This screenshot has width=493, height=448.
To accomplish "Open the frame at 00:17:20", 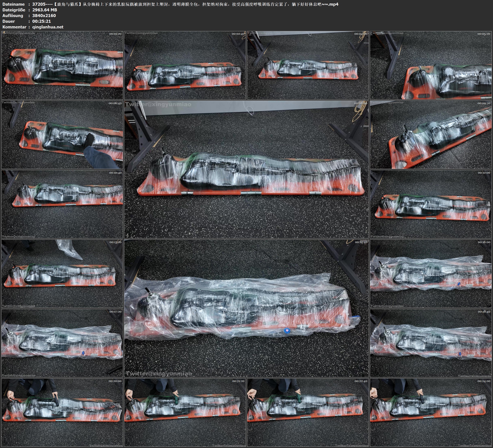I will (62, 343).
